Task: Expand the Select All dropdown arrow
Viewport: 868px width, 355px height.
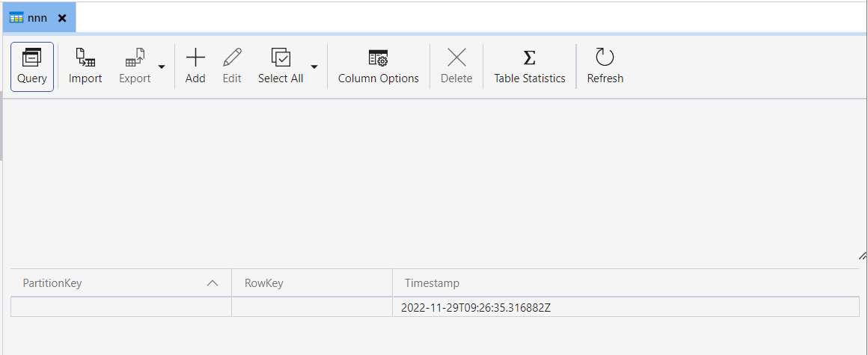Action: 314,67
